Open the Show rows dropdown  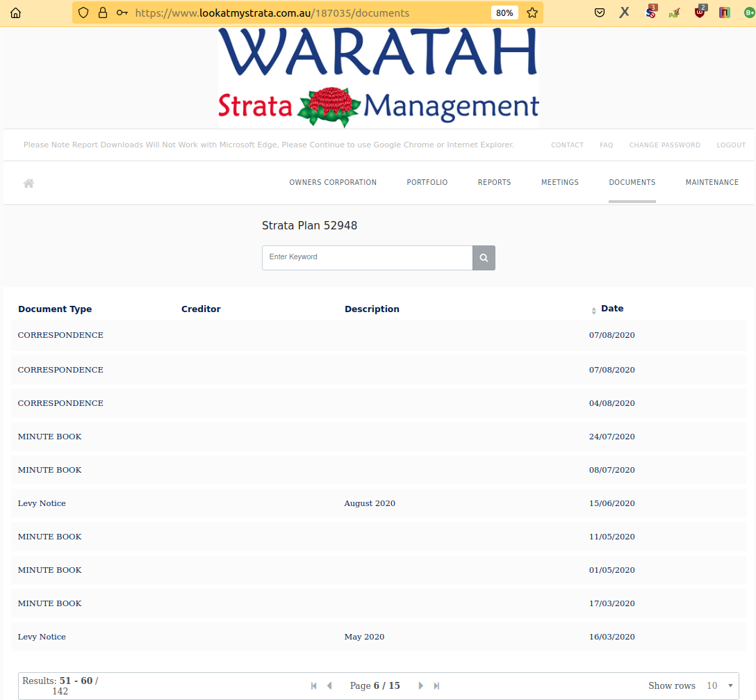[x=720, y=685]
